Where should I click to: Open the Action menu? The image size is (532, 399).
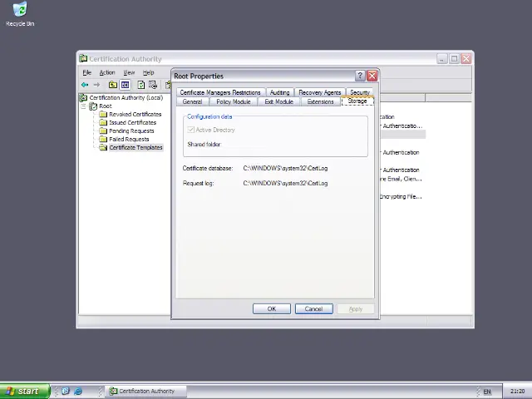tap(107, 72)
